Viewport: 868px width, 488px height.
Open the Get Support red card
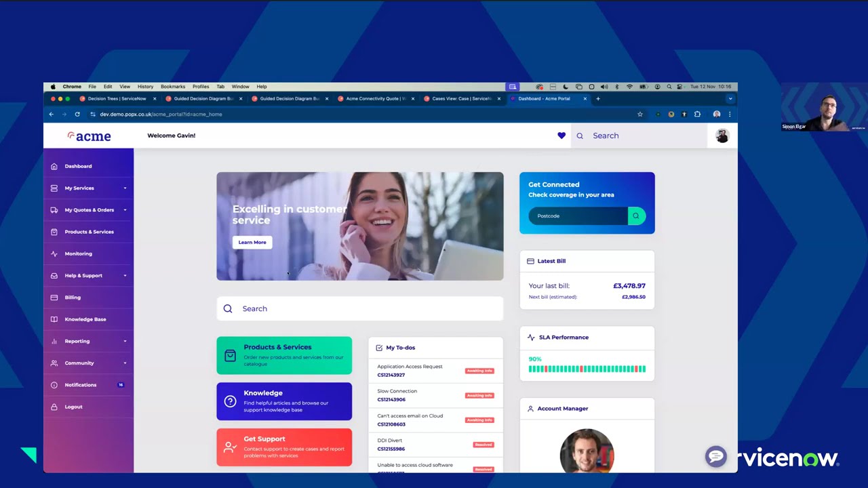tap(284, 447)
